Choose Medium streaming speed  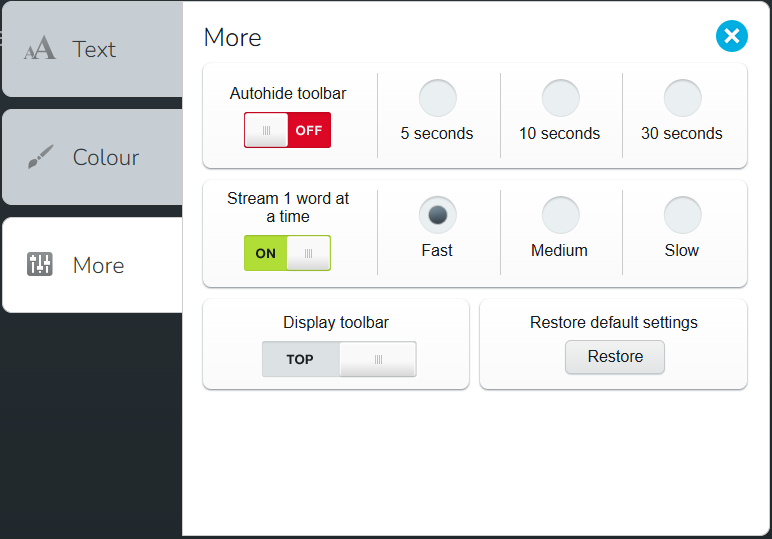pos(560,215)
